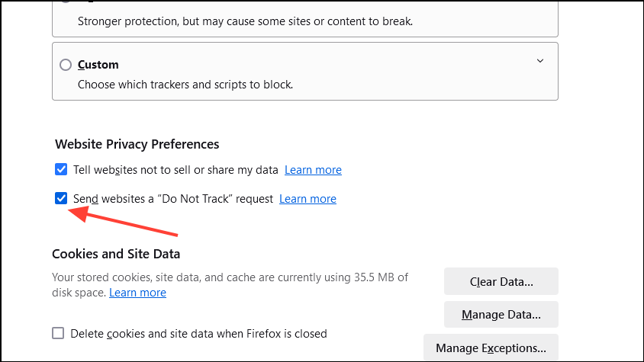Click the bold "Custom" label text

98,65
